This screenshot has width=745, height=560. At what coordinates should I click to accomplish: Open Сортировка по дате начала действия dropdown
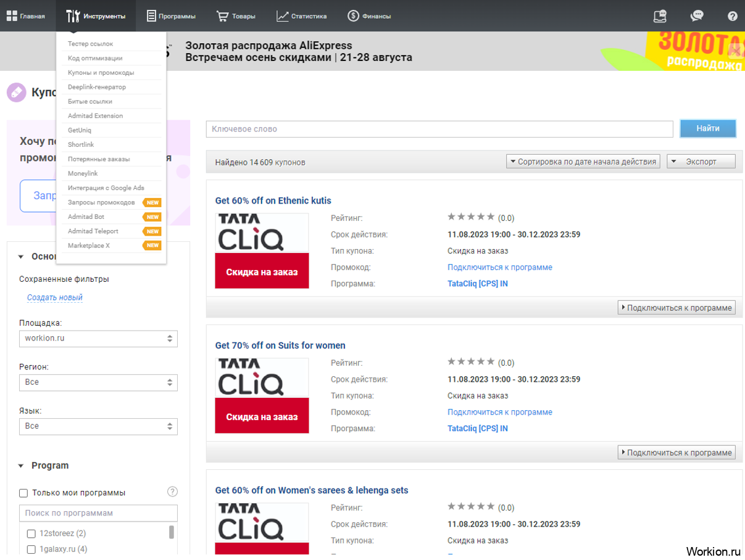(583, 162)
